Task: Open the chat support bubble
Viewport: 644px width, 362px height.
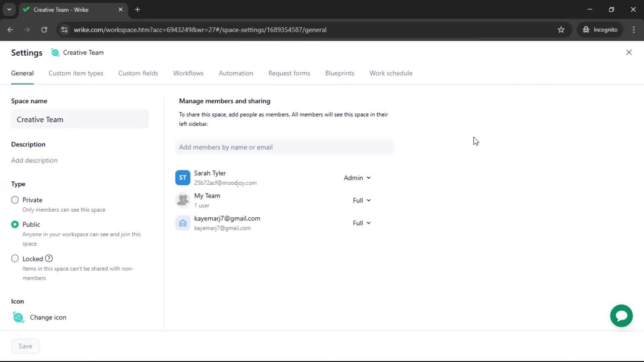Action: [x=621, y=316]
